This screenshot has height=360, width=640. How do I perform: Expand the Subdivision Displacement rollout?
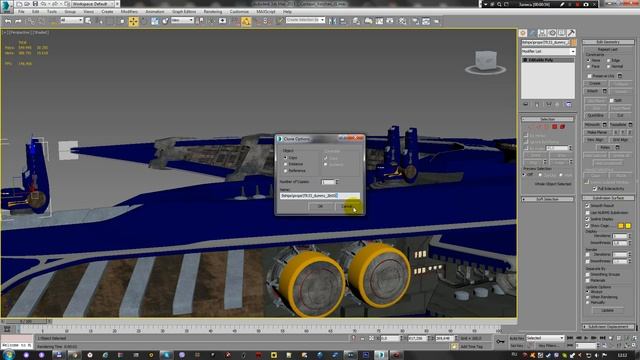608,327
